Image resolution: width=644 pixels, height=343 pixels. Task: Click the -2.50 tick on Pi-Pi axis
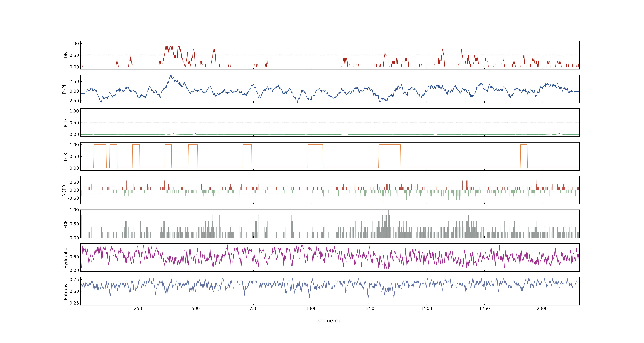pos(73,101)
